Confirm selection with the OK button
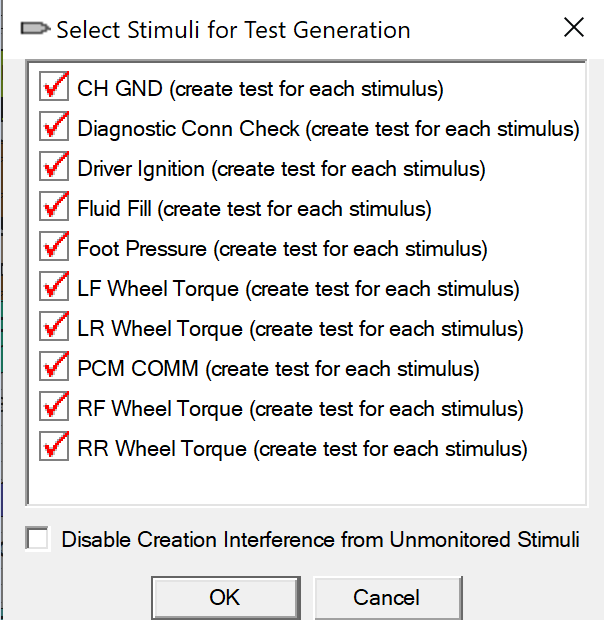This screenshot has width=604, height=620. click(x=226, y=597)
